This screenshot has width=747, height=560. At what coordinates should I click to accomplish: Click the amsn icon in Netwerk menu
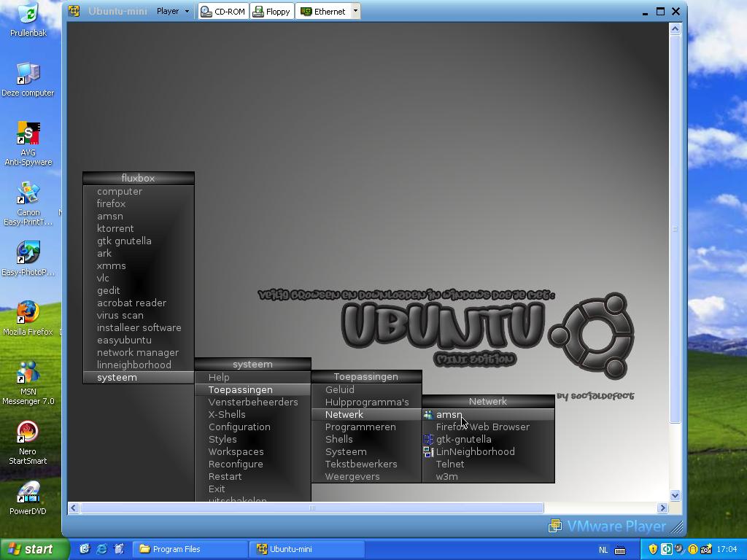pos(427,415)
